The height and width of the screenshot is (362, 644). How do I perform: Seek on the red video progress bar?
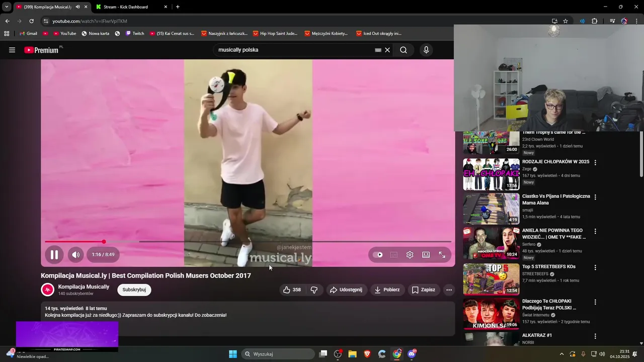click(248, 242)
